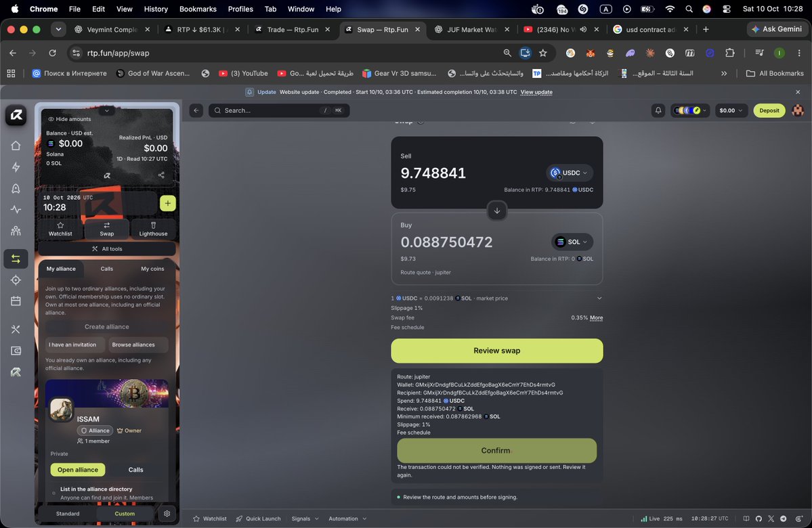Viewport: 812px width, 528px height.
Task: Switch to the Calls tab beside My alliance
Action: pos(107,269)
